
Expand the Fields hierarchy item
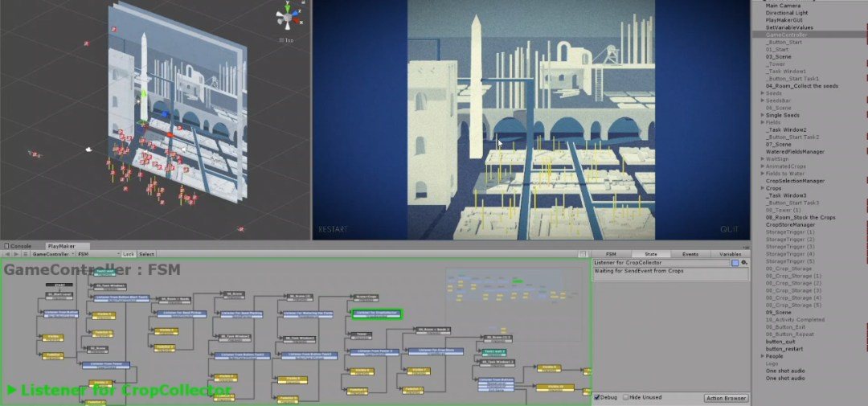click(762, 122)
